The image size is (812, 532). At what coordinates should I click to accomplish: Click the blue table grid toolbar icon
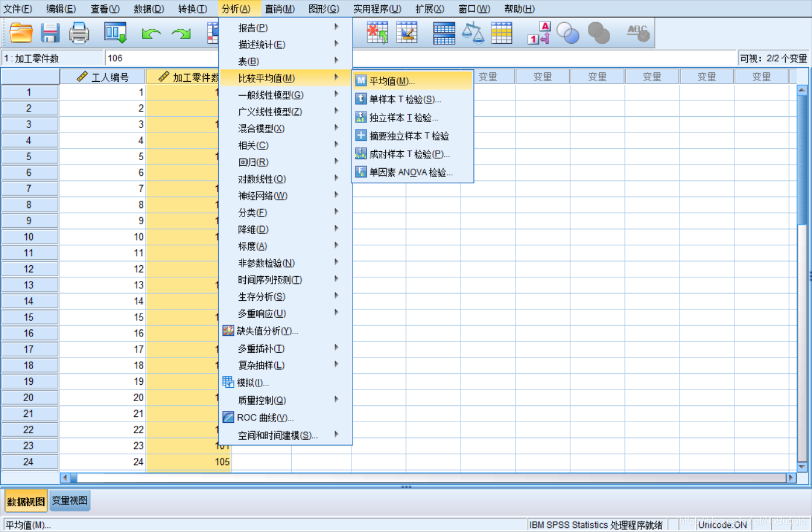[444, 33]
